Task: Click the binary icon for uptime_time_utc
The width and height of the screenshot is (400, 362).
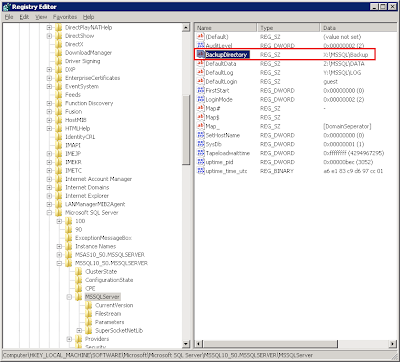Action: [x=201, y=171]
